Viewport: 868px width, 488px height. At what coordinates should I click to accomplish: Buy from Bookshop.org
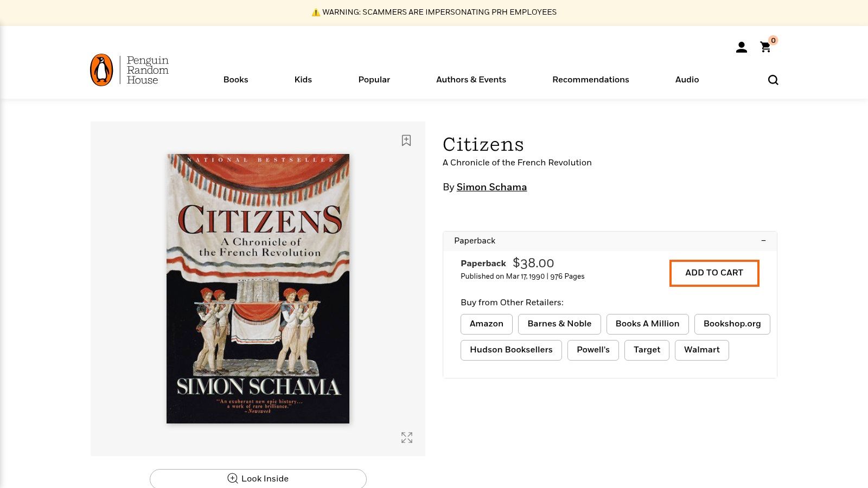pos(732,324)
